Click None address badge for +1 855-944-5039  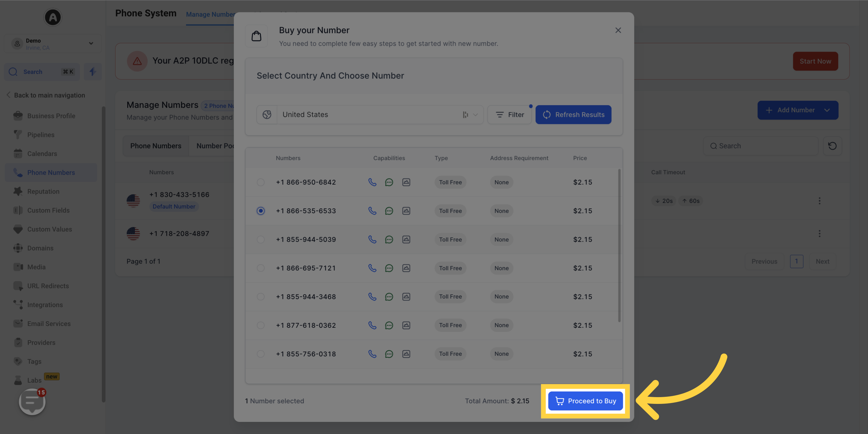pos(501,239)
